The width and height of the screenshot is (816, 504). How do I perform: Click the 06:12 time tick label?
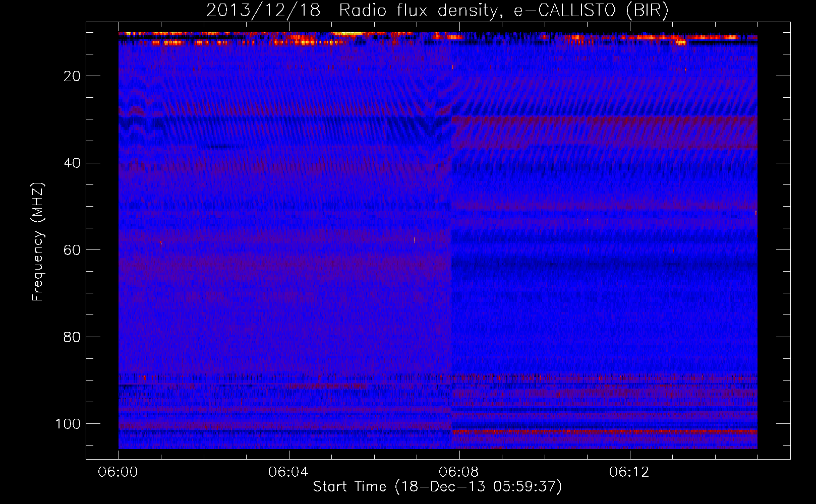click(629, 472)
